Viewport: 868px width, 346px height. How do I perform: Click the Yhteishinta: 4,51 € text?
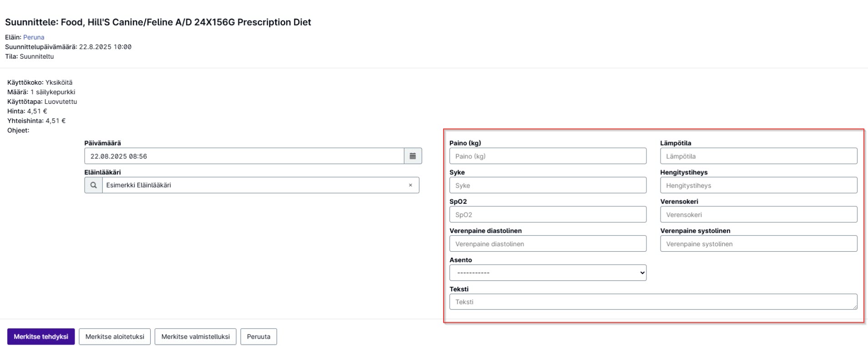tap(36, 121)
